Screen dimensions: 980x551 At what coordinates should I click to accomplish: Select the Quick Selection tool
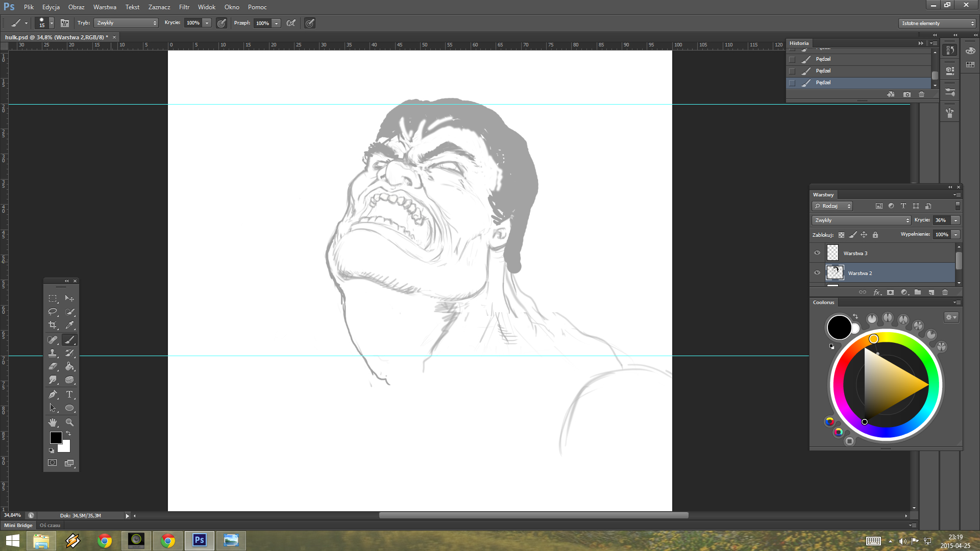(x=69, y=312)
